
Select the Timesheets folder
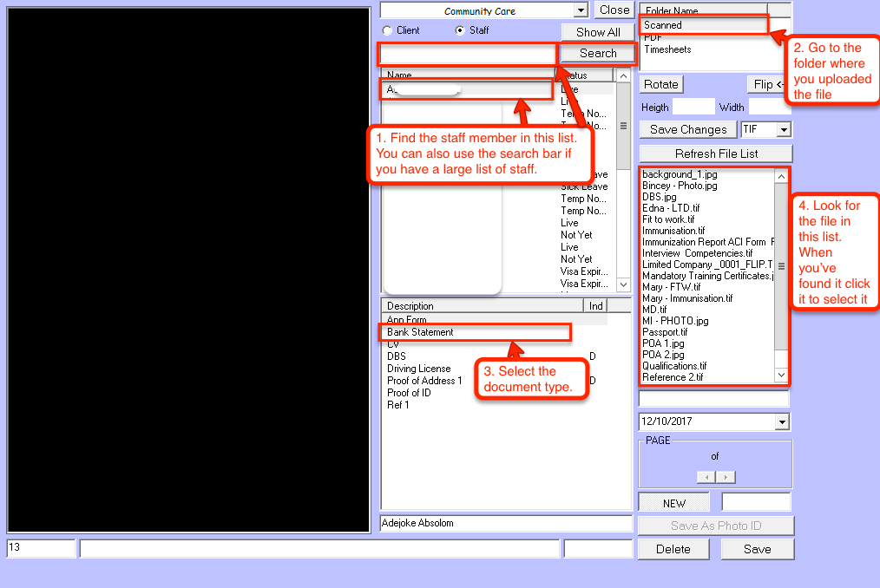667,49
